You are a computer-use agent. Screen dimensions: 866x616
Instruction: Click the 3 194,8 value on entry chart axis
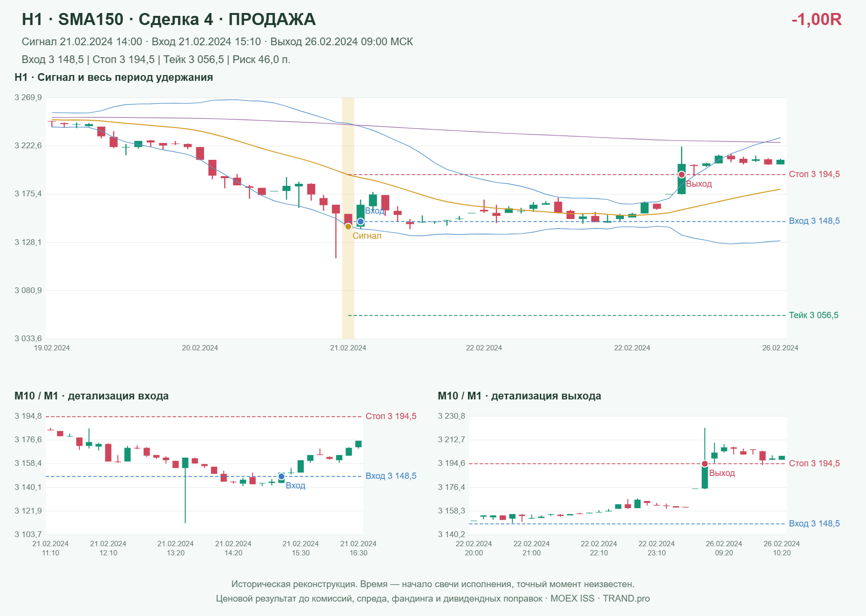point(28,416)
